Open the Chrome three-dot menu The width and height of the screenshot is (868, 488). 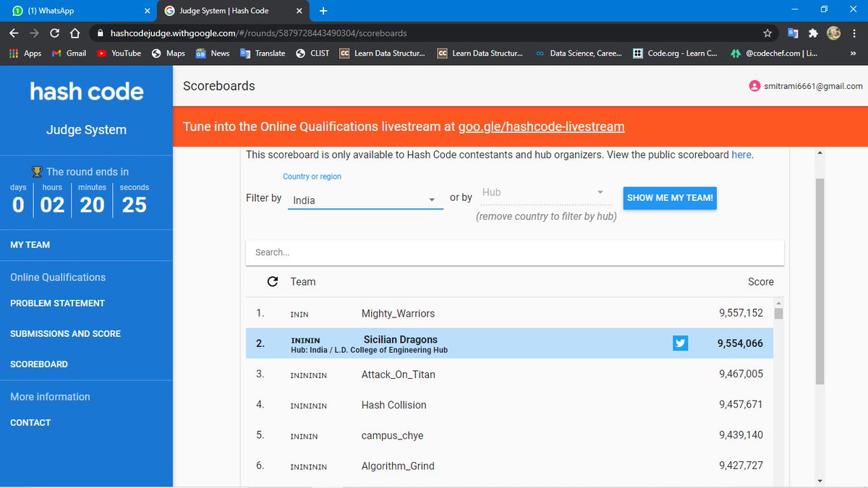coord(855,33)
